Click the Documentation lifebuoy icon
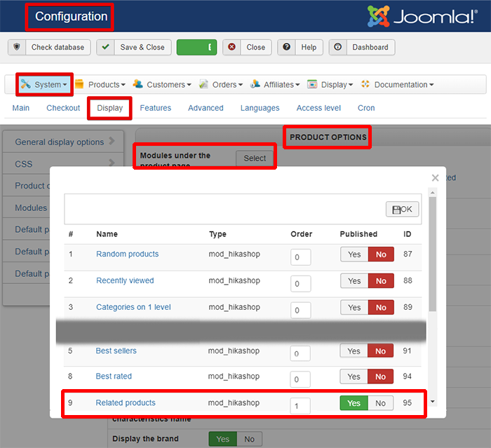Screen dimensions: 491x448 (x=365, y=84)
